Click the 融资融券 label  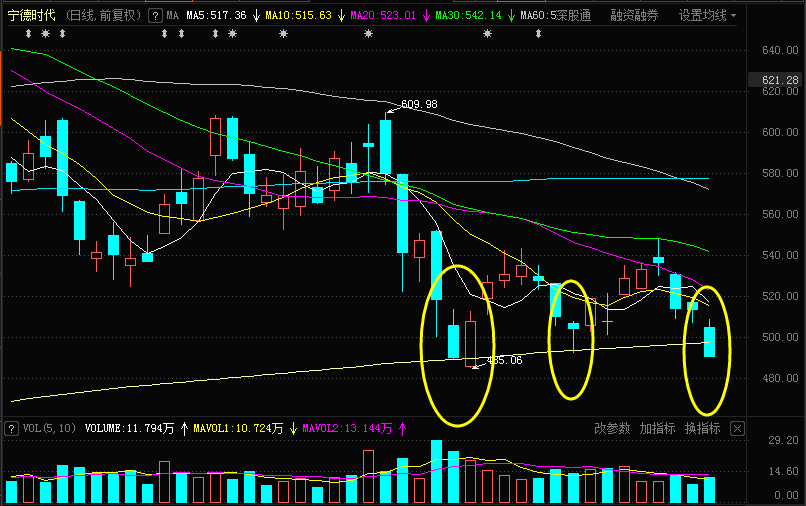coord(634,15)
